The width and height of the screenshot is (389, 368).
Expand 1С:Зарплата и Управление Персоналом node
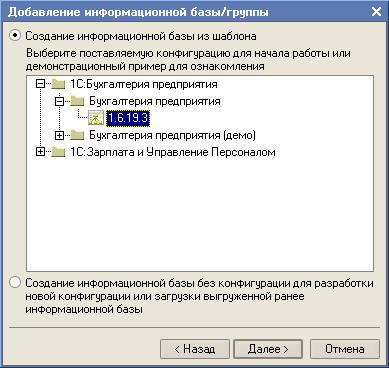[40, 152]
